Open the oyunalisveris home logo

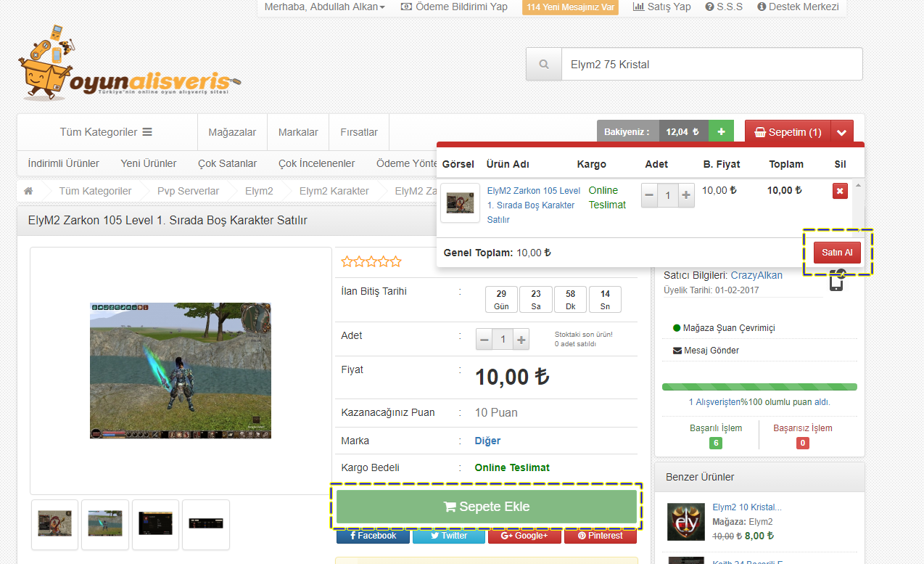[129, 63]
